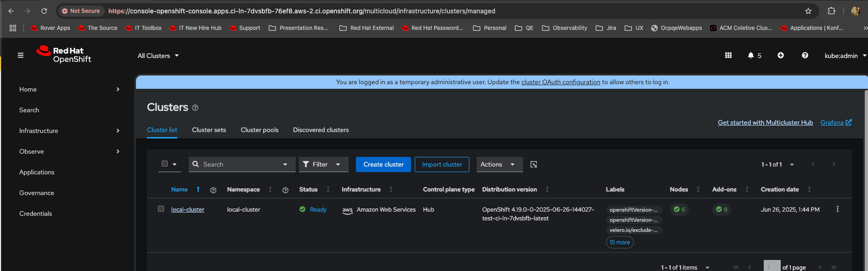Open Observability bookmarks folder
The image size is (868, 271).
564,28
